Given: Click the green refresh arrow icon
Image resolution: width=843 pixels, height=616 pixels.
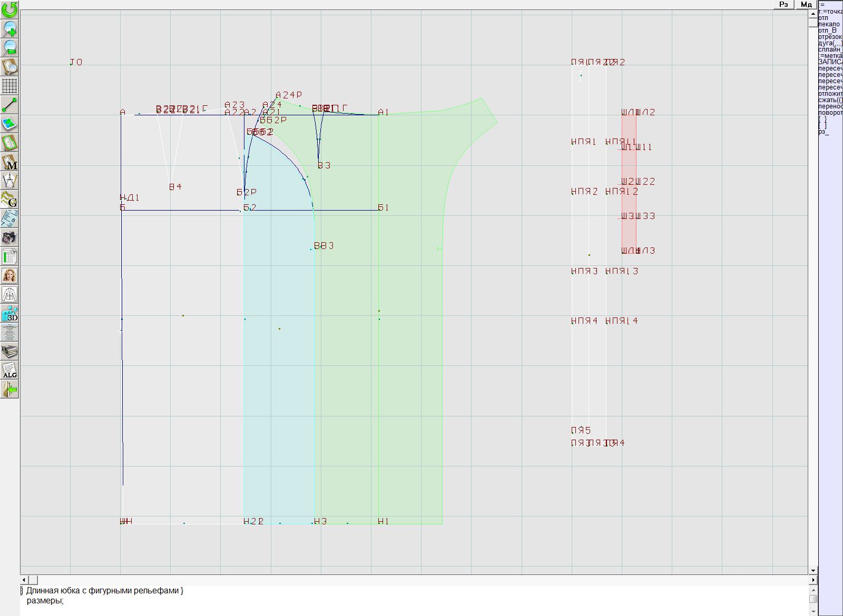Looking at the screenshot, I should tap(9, 9).
